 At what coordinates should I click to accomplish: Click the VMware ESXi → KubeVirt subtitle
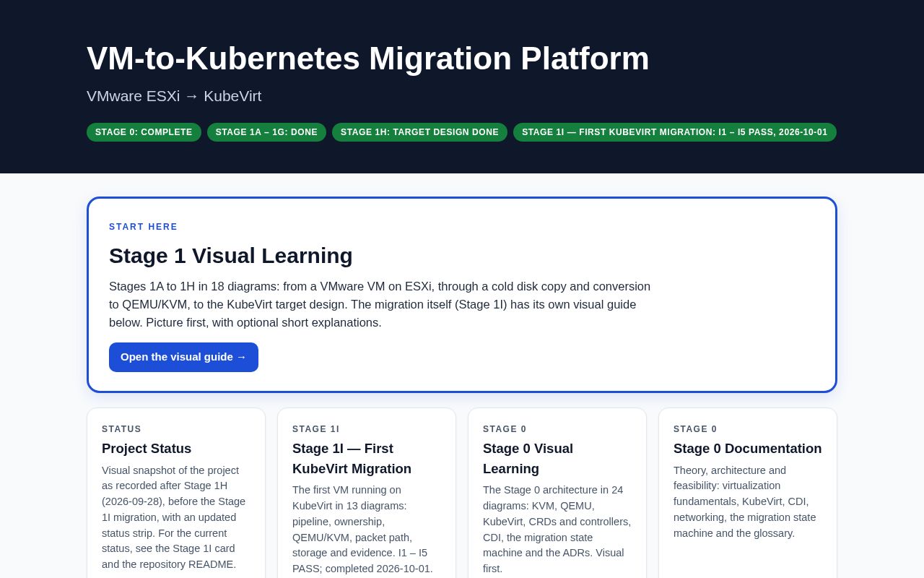[x=174, y=96]
